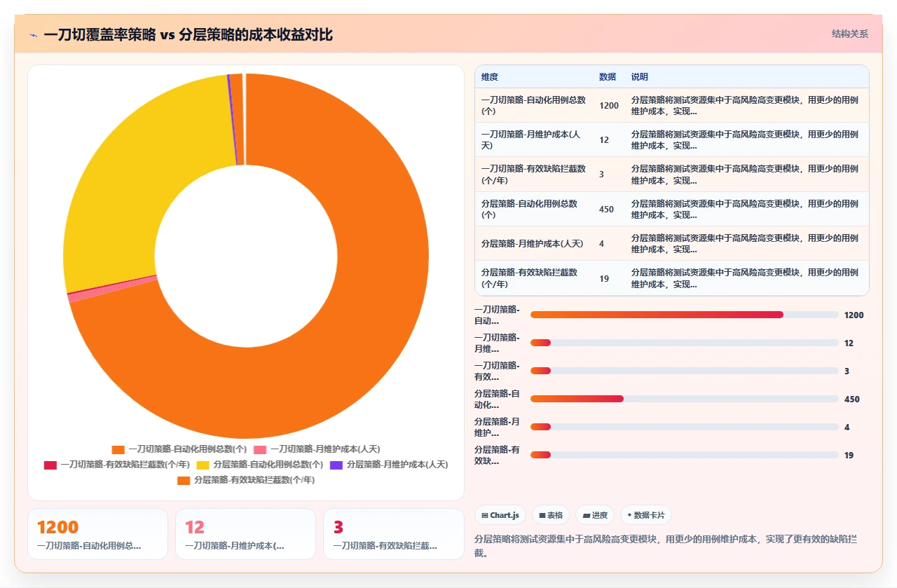Viewport: 897px width, 588px height.
Task: Click the 进度 chip
Action: (595, 515)
